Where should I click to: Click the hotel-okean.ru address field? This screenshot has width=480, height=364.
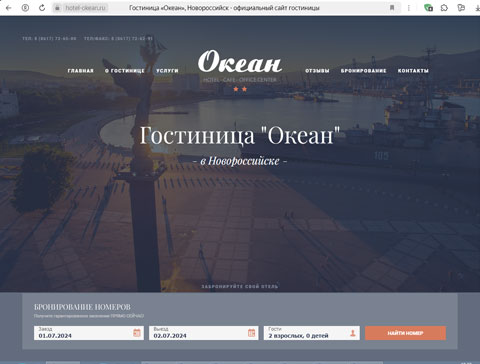pos(86,8)
